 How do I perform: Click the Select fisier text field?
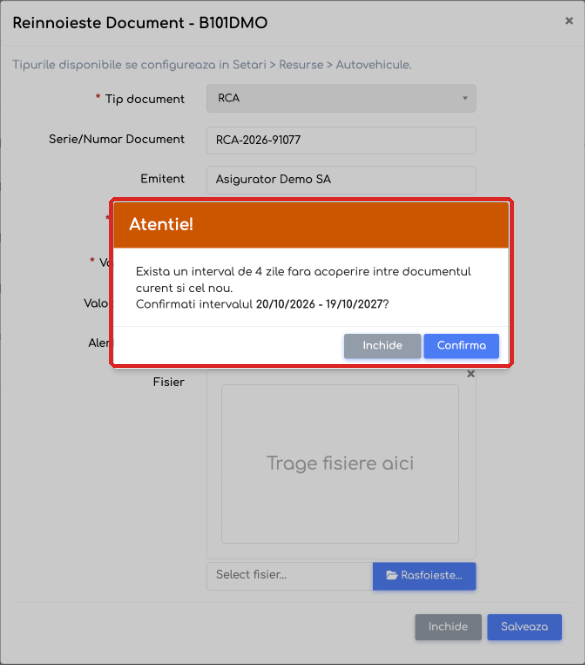tap(290, 576)
